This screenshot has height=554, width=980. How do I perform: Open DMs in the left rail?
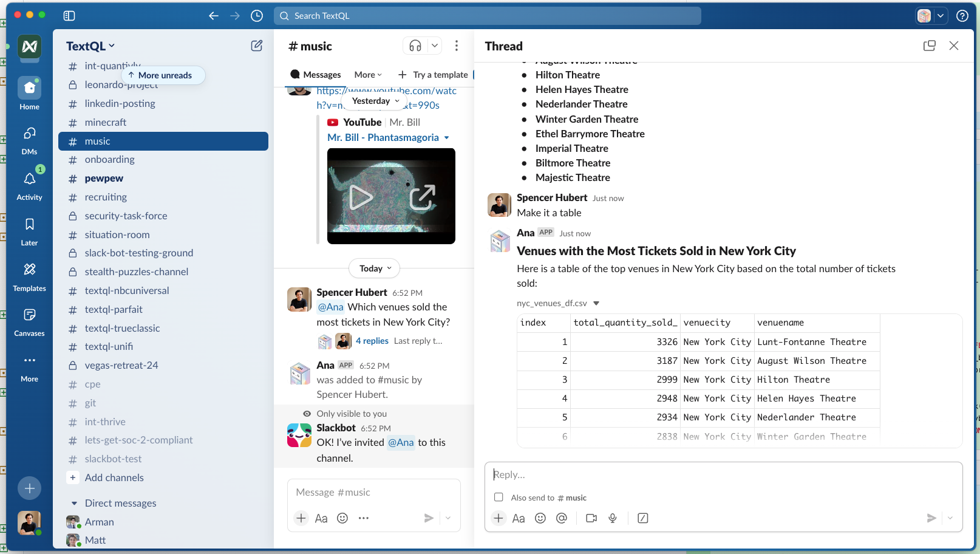pyautogui.click(x=29, y=140)
